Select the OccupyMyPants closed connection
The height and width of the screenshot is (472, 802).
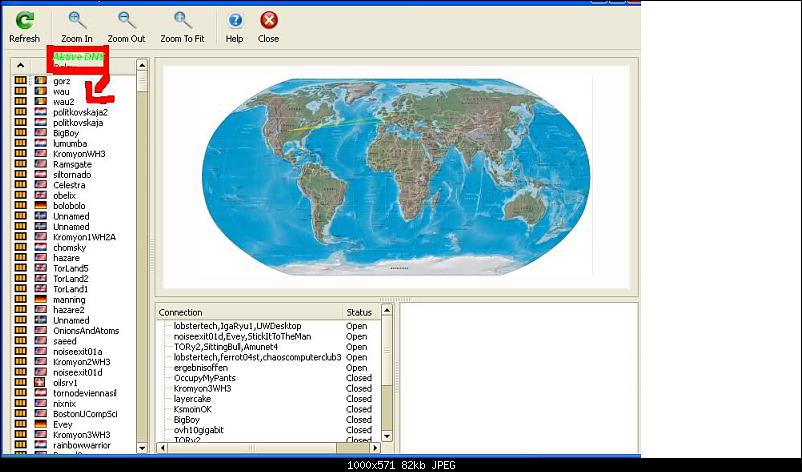tap(205, 378)
